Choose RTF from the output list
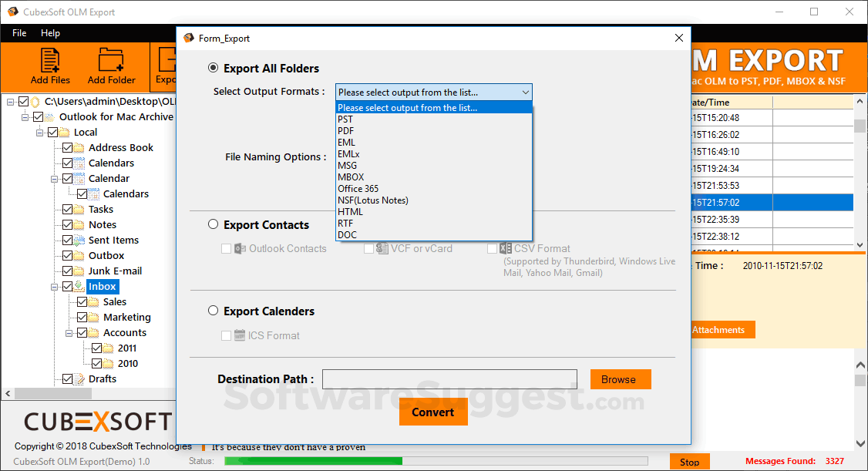Viewport: 868px width, 471px height. coord(434,223)
